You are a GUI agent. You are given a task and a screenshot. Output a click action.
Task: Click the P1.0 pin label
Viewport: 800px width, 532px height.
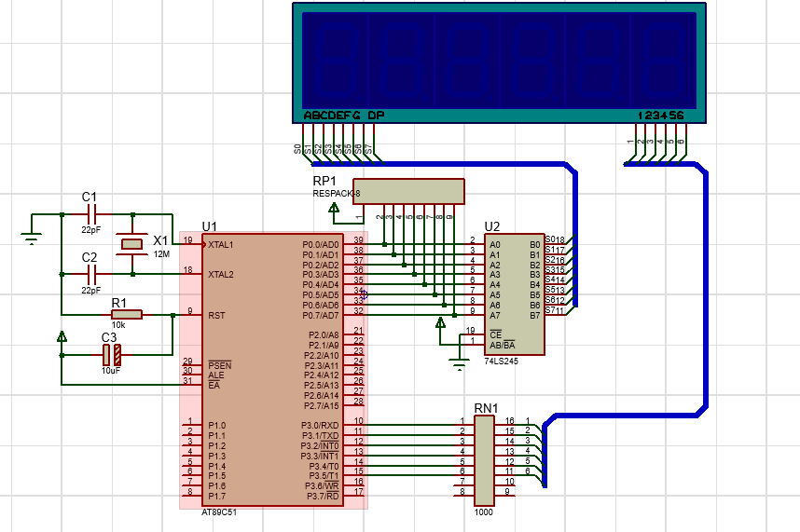click(217, 426)
